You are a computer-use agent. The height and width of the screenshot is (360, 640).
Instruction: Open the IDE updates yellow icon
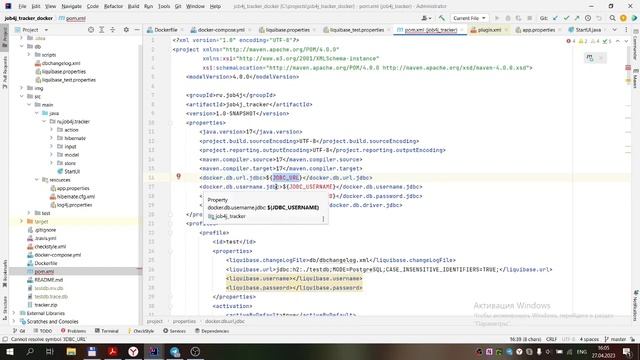tap(623, 18)
